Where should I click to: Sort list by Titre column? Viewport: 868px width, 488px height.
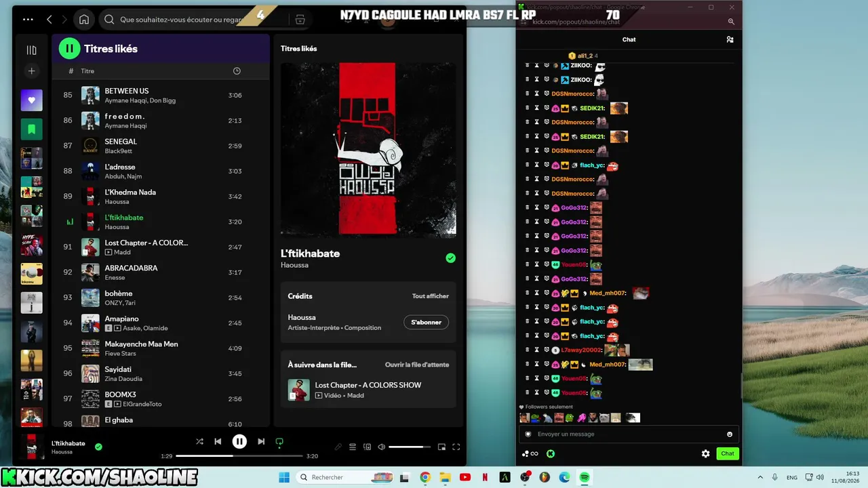(x=87, y=71)
